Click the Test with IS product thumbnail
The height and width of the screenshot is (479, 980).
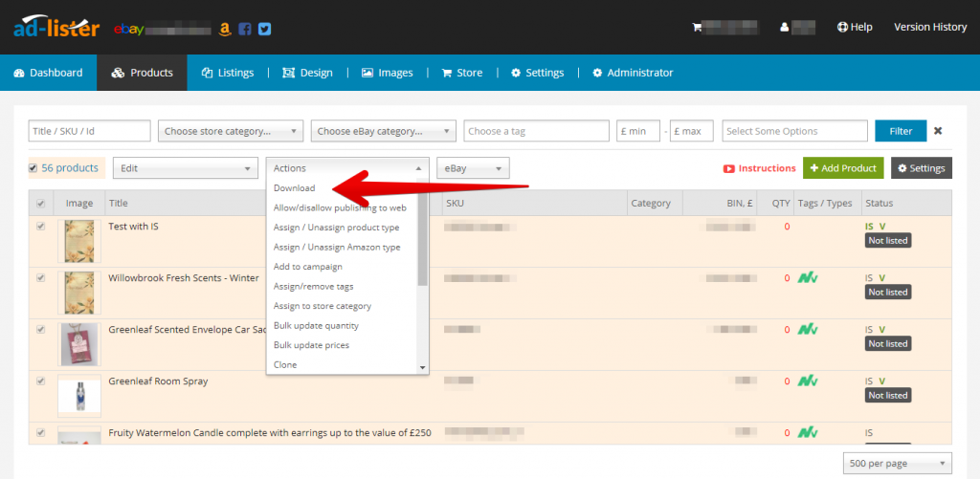pos(79,241)
